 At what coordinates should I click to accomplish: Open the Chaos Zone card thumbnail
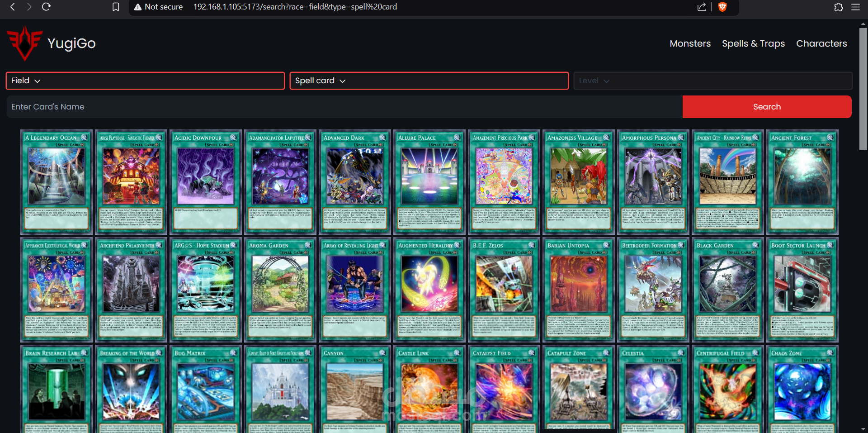click(802, 389)
